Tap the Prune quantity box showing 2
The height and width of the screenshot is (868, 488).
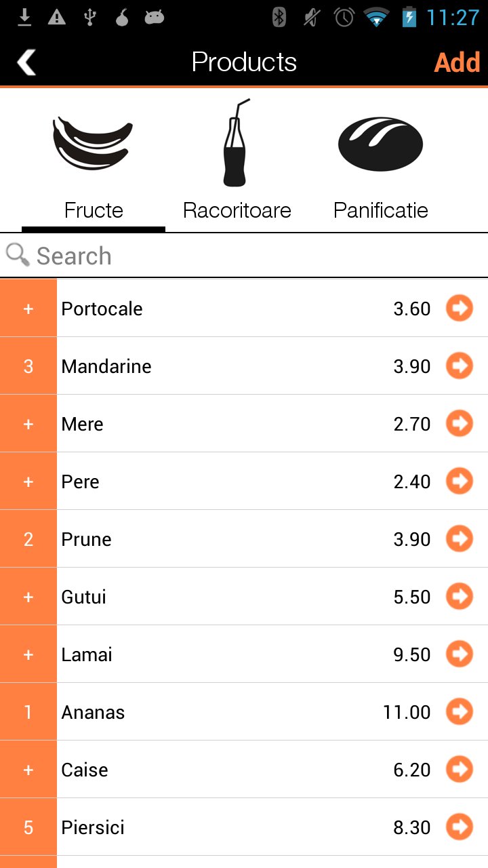click(28, 539)
